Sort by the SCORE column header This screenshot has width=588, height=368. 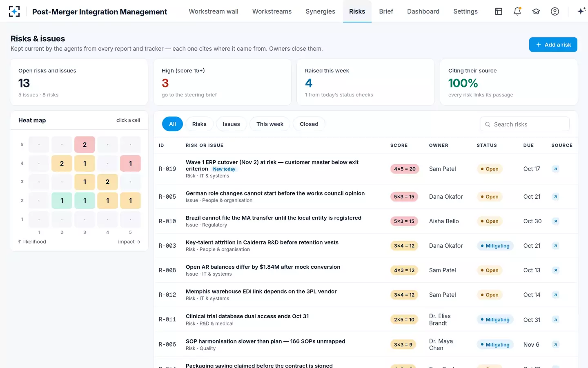[x=399, y=145]
